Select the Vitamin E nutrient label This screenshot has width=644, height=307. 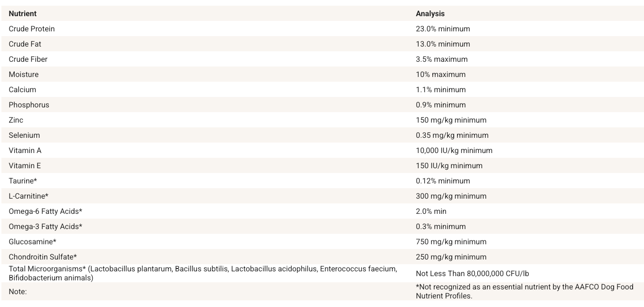click(25, 166)
